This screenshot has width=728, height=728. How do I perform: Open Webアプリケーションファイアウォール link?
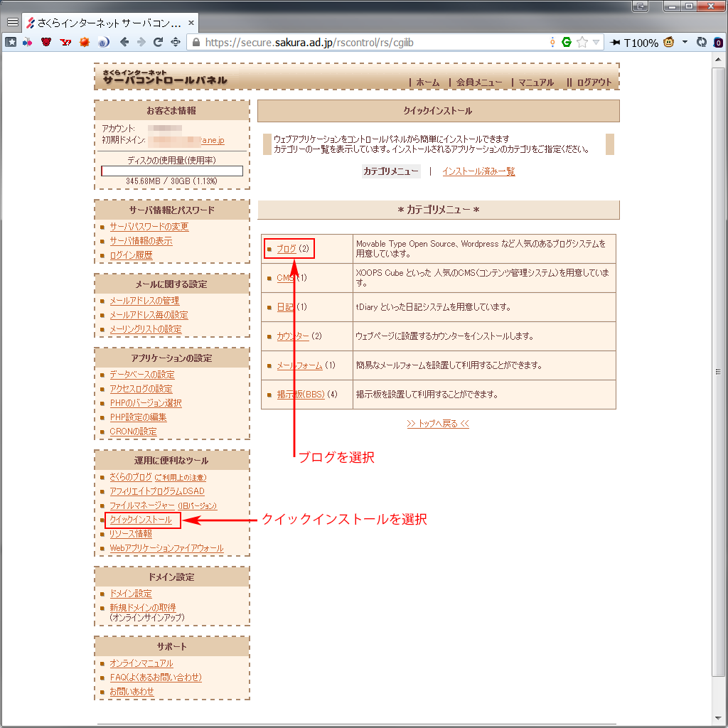[x=166, y=548]
